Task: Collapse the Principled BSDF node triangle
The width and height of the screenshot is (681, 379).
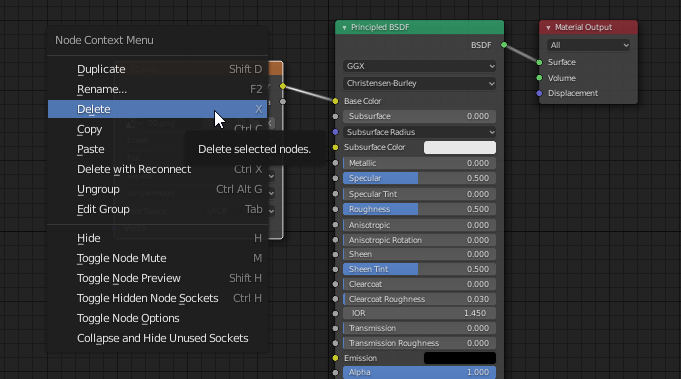Action: pos(344,28)
